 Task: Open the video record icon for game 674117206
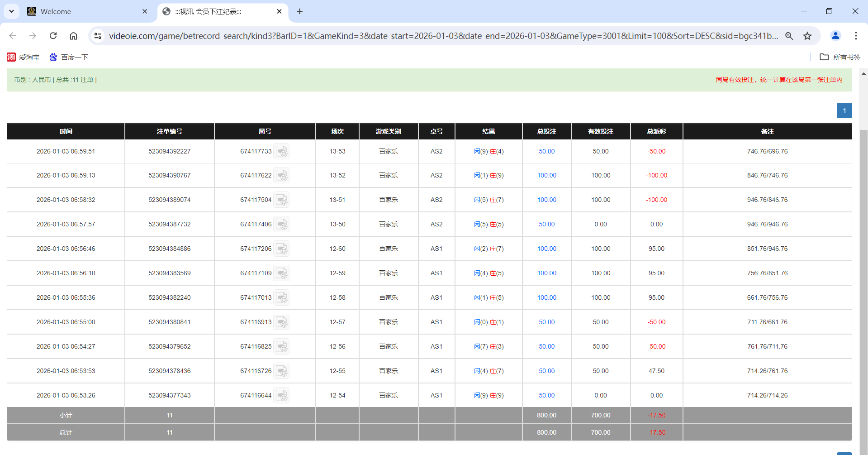tap(282, 249)
